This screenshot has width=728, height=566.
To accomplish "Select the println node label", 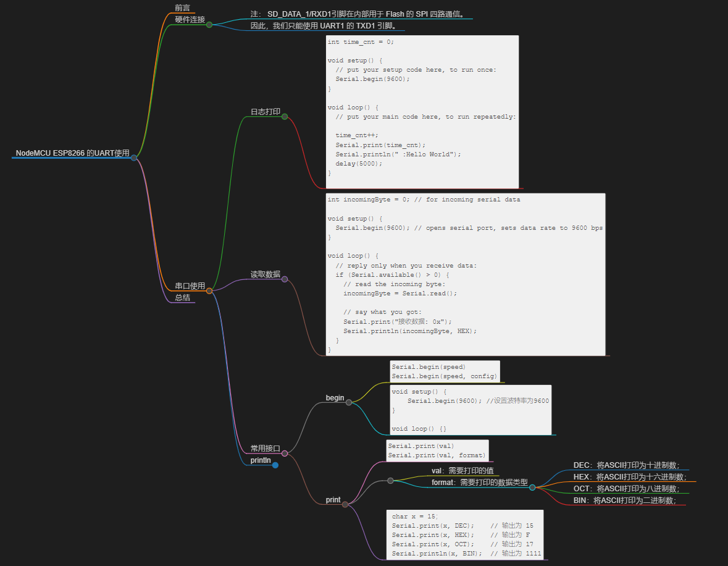I will click(261, 460).
